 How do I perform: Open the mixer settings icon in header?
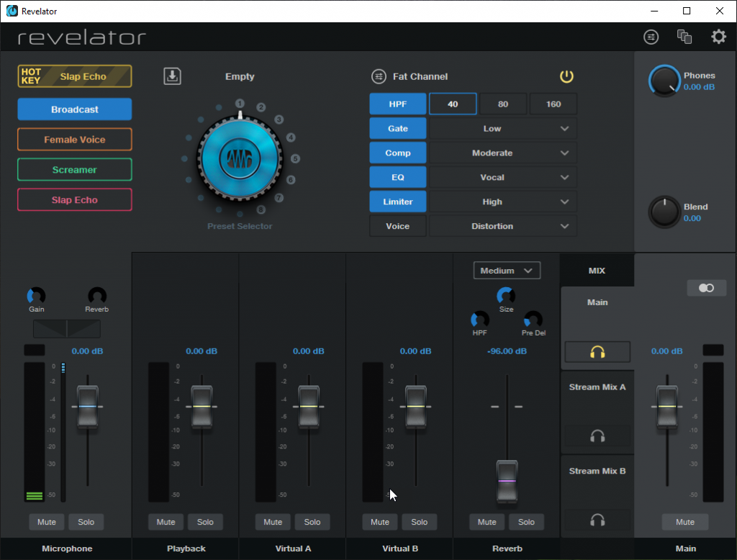coord(651,37)
